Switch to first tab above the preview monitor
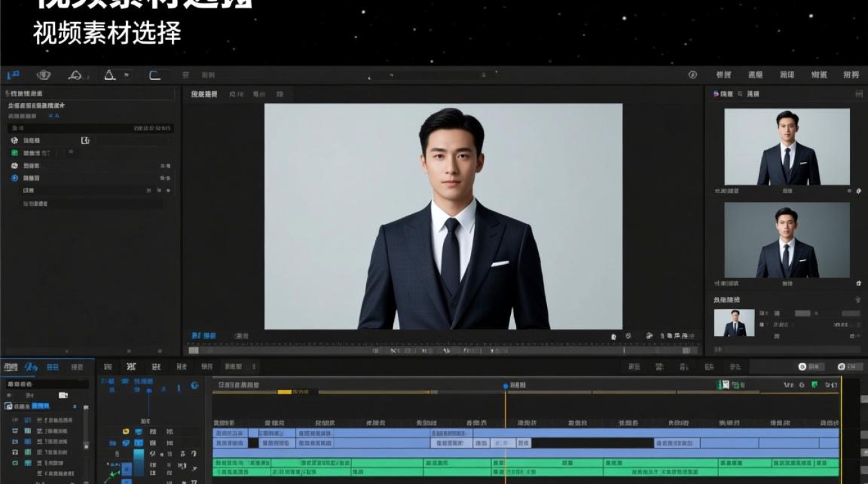868x484 pixels. click(x=204, y=94)
